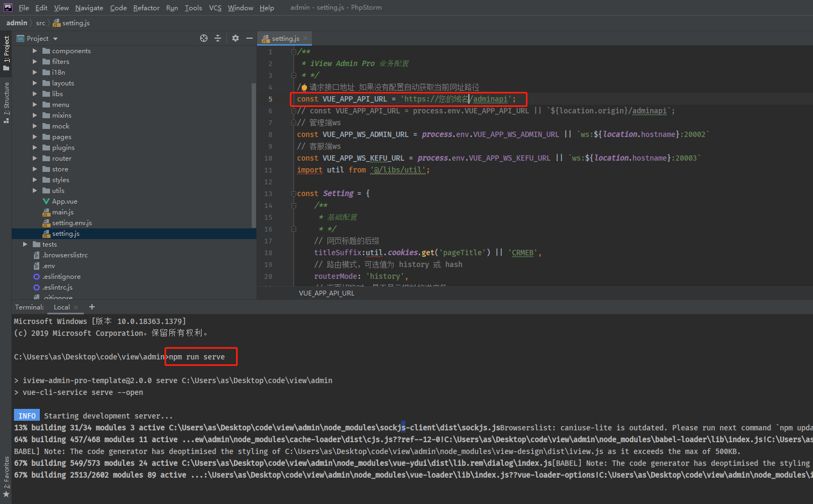The height and width of the screenshot is (504, 813).
Task: Select the router folder
Action: click(62, 159)
